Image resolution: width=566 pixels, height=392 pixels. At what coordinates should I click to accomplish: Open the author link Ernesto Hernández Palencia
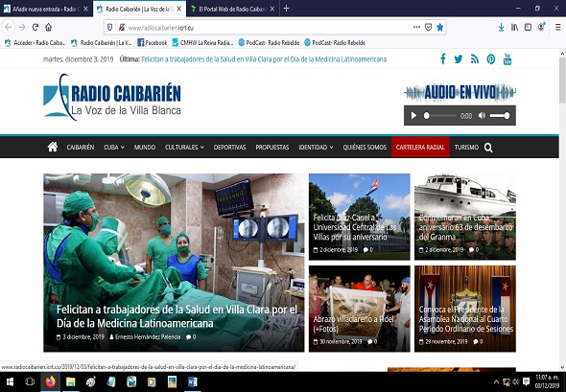(x=148, y=336)
